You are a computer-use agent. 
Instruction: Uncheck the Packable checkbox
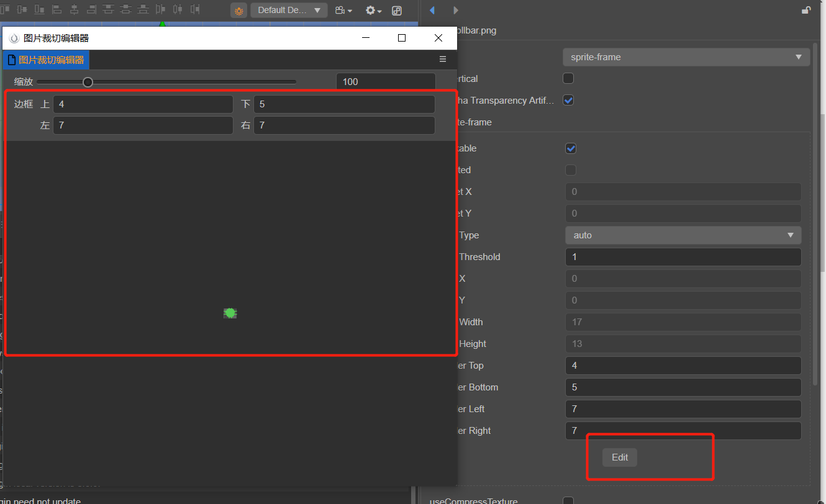[571, 148]
